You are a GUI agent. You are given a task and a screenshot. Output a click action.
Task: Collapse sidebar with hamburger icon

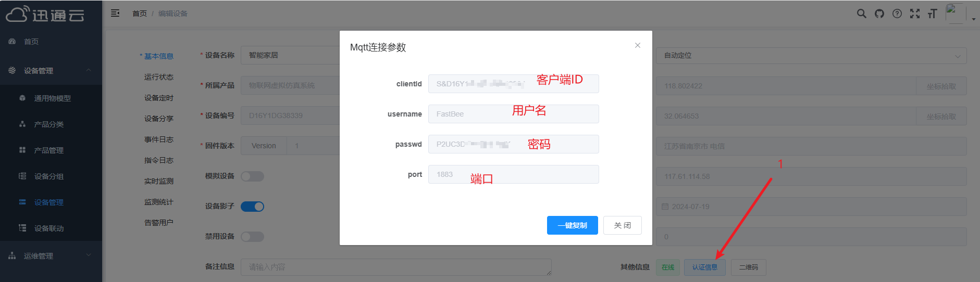pos(115,13)
